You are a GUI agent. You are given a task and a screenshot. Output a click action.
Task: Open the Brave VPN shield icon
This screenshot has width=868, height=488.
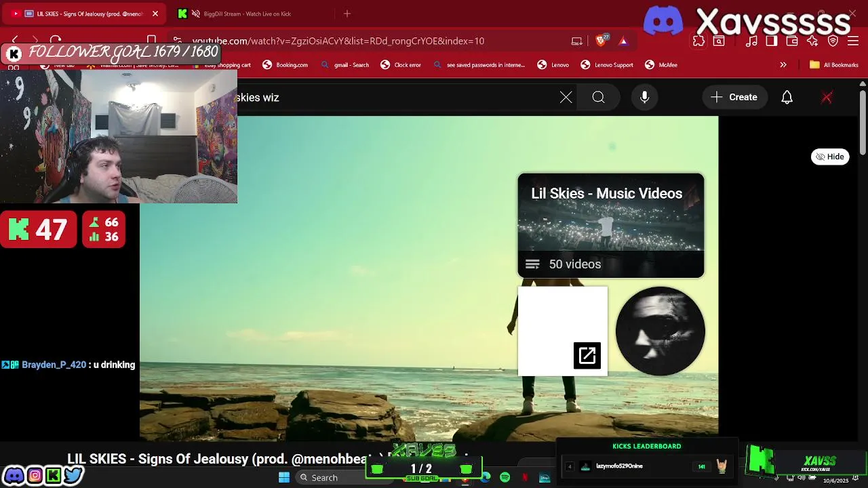click(833, 41)
